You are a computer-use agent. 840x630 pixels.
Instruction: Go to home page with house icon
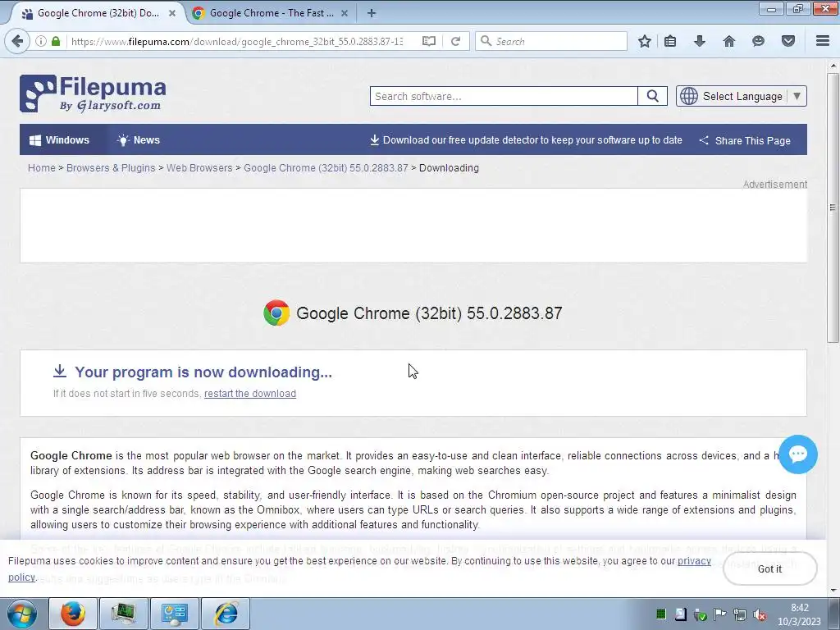pos(729,41)
